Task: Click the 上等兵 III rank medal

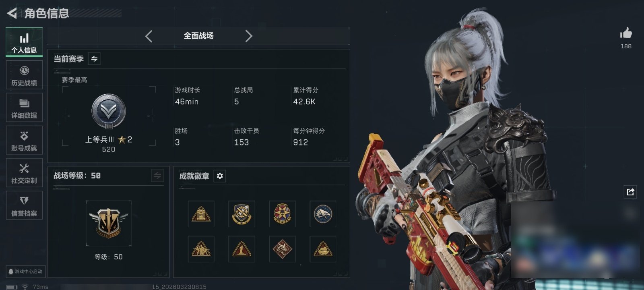Action: pos(109,112)
